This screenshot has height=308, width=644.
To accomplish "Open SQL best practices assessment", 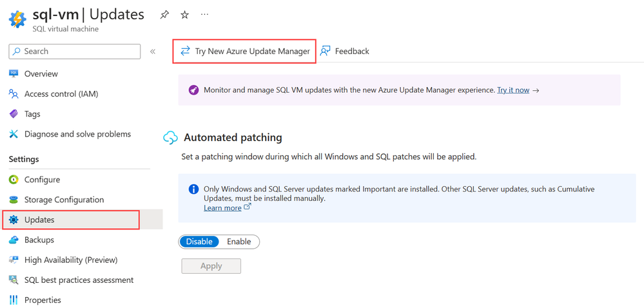I will tap(79, 280).
